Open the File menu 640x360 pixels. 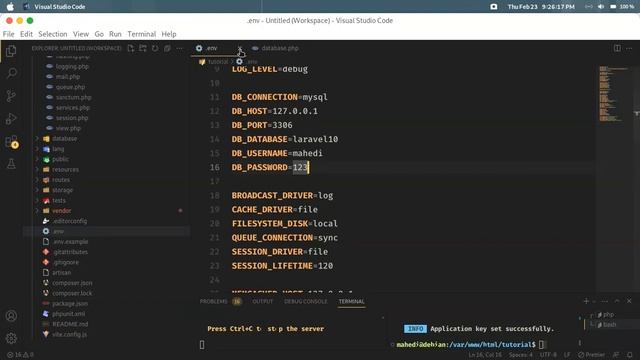click(x=9, y=34)
